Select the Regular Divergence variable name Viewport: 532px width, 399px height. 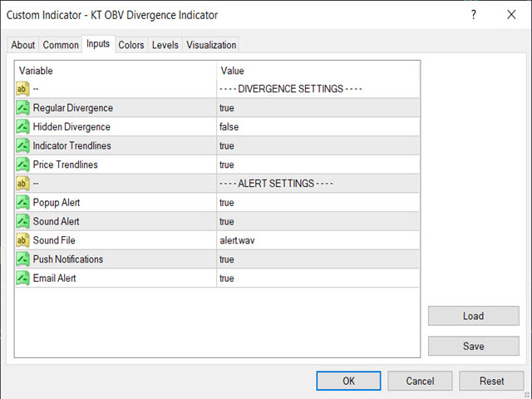click(x=73, y=108)
